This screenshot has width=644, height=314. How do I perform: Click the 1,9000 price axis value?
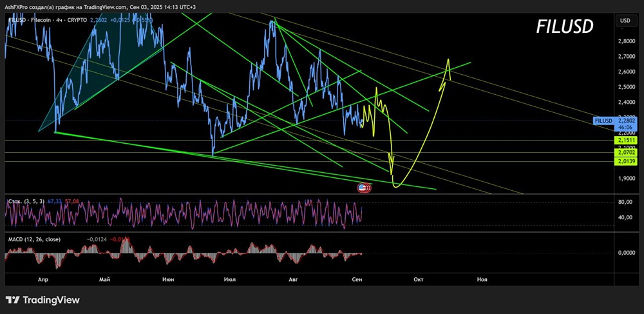point(626,179)
